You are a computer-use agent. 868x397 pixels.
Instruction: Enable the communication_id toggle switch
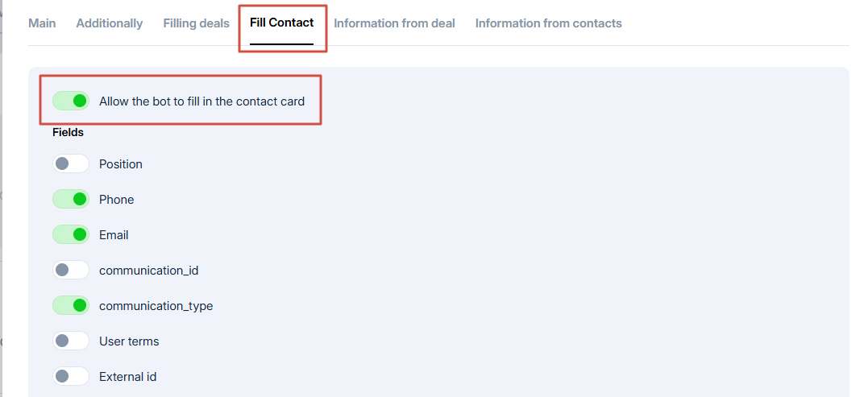tap(71, 271)
